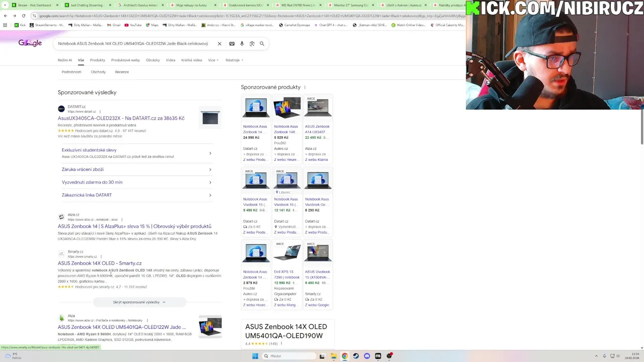
Task: Open StreamElements bookmark
Action: (47, 25)
